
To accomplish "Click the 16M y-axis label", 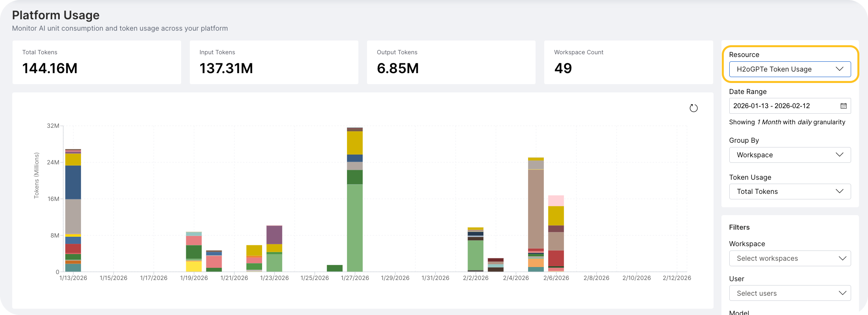I will [53, 199].
